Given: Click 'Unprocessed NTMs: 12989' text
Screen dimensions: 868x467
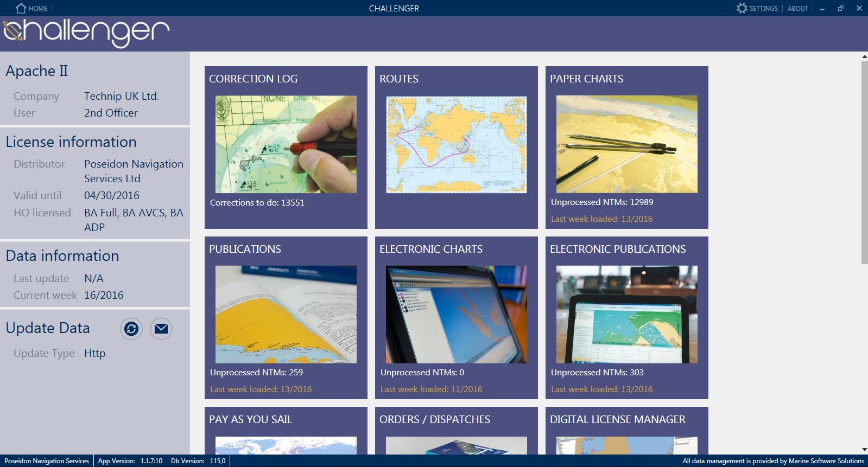Looking at the screenshot, I should pos(602,202).
